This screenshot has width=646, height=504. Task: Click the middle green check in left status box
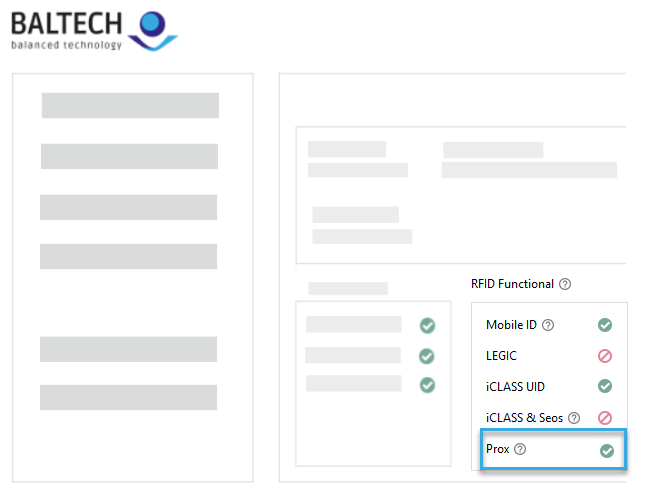click(427, 355)
